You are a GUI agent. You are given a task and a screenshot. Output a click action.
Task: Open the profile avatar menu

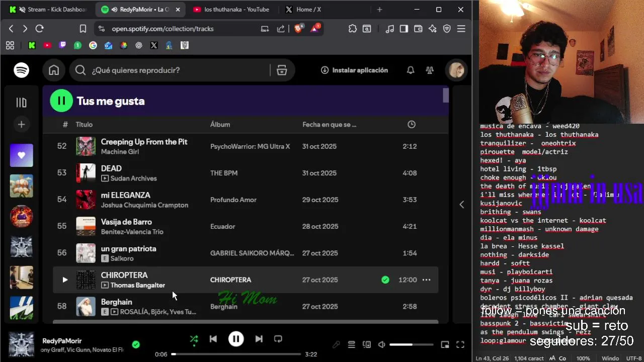456,70
